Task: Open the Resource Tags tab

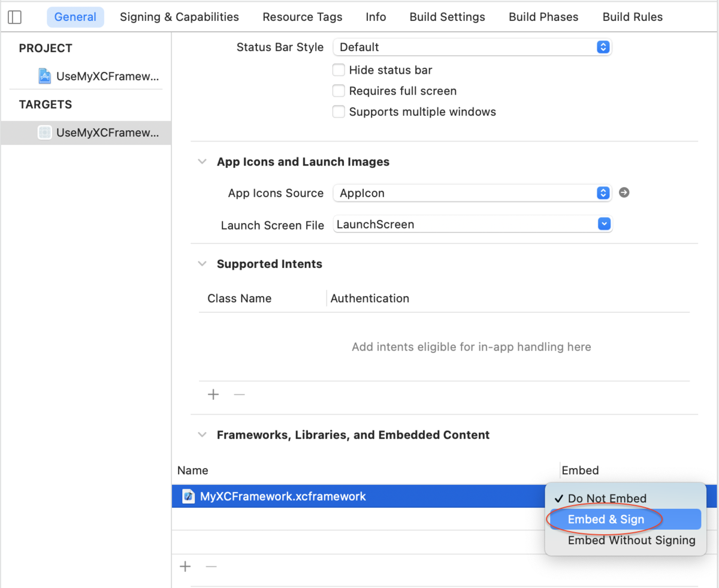Action: pyautogui.click(x=303, y=17)
